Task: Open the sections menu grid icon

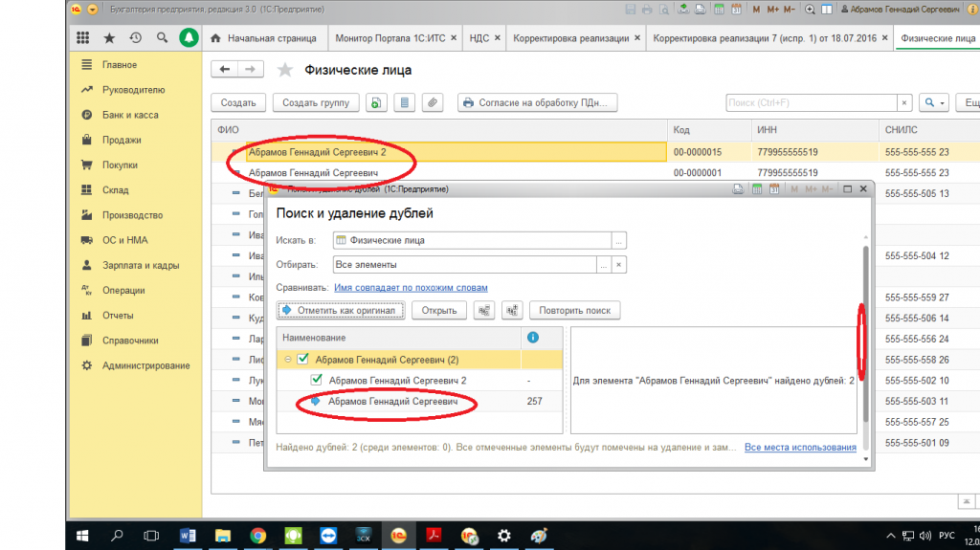Action: coord(82,38)
